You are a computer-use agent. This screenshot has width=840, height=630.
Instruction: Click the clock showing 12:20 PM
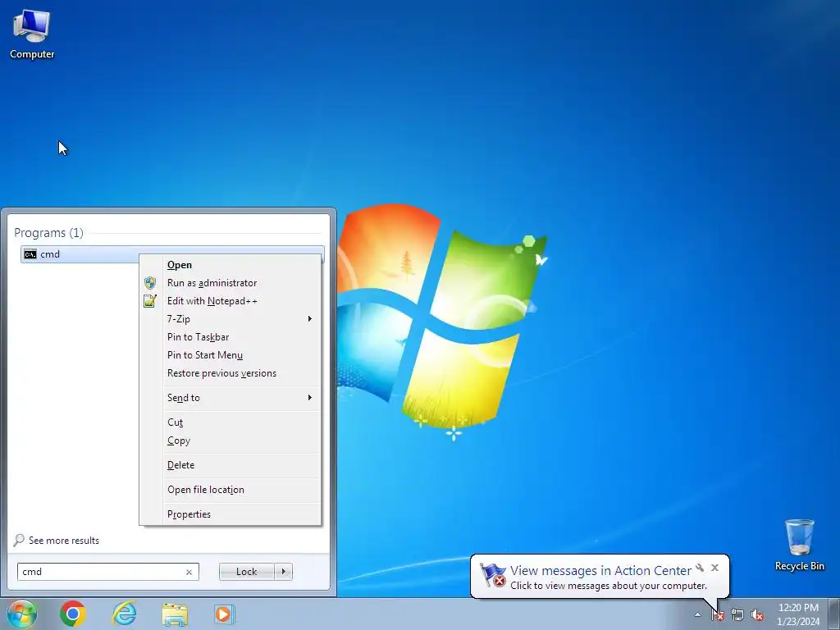798,608
